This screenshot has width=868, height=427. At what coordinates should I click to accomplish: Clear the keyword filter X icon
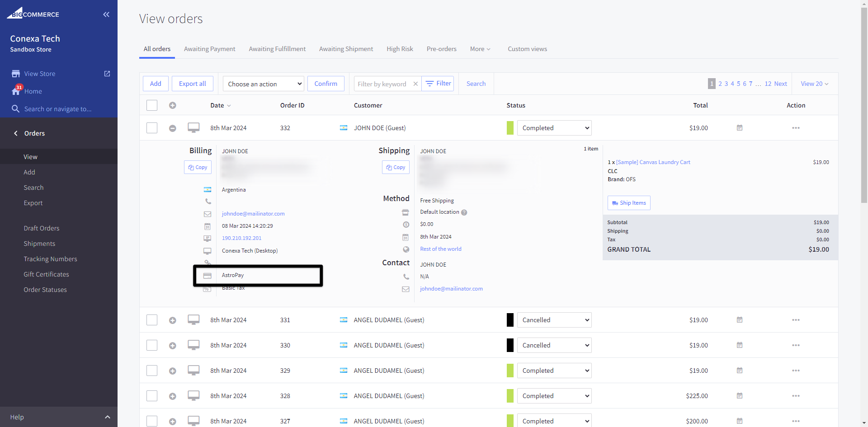coord(415,84)
